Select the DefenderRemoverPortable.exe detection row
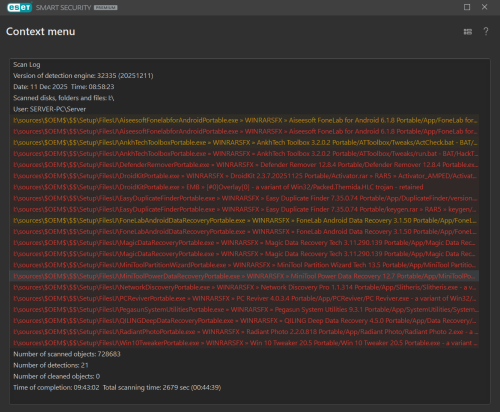The image size is (500, 412). 244,165
